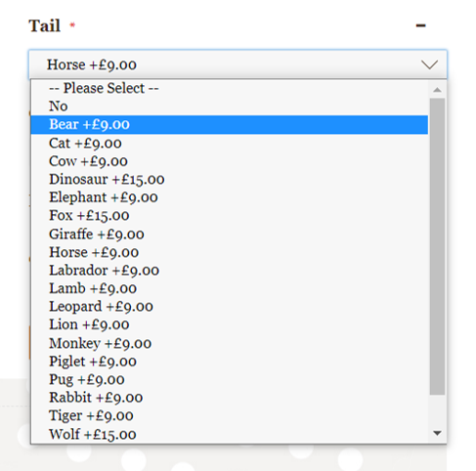This screenshot has width=476, height=471.
Task: Open the Tail select box showing Horse
Action: pyautogui.click(x=238, y=64)
